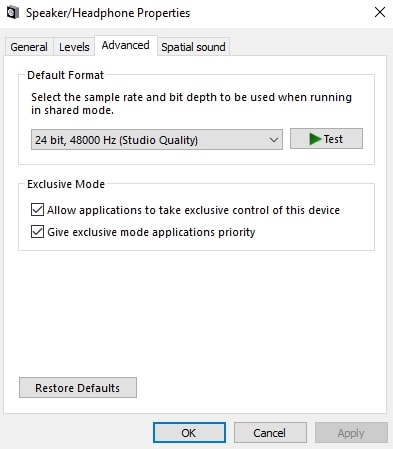Close the Speaker/Headphone Properties dialog
Screen dimensions: 393x449
click(380, 13)
